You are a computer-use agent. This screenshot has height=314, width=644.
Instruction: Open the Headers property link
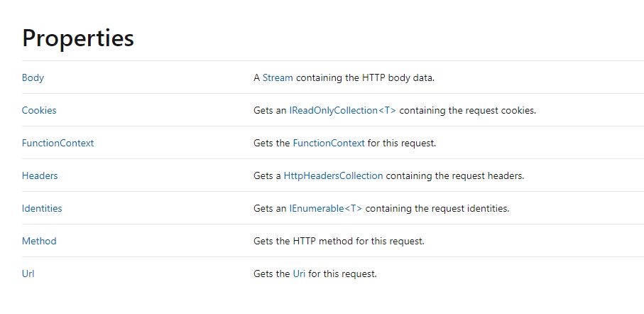click(40, 175)
